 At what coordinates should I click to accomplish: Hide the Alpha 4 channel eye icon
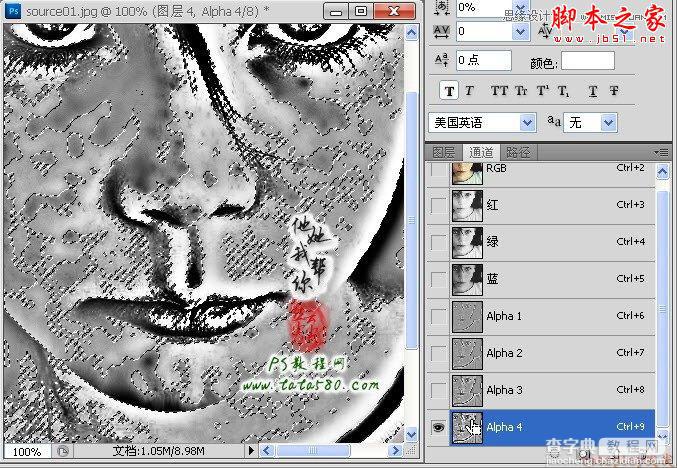pyautogui.click(x=439, y=427)
